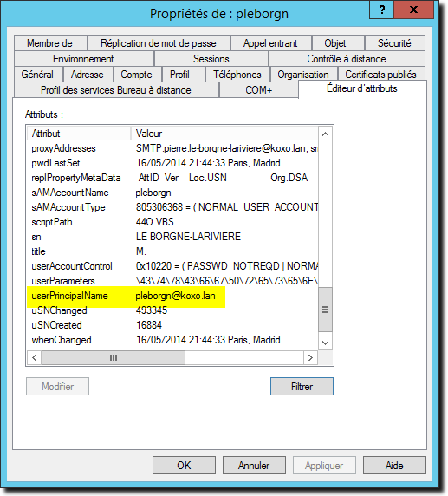
Task: Click the horizontal scrollbar left arrow
Action: [35, 357]
